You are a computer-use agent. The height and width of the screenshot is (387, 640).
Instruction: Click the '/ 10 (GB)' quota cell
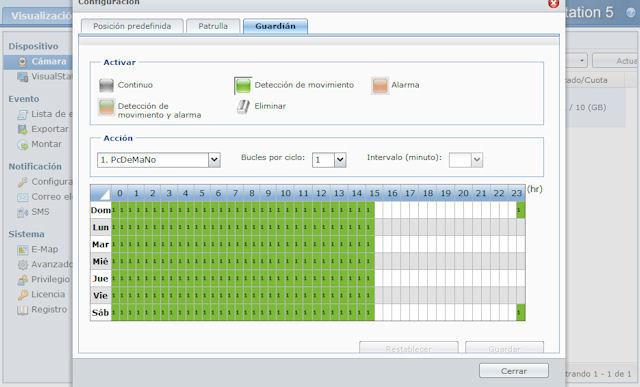pos(588,107)
